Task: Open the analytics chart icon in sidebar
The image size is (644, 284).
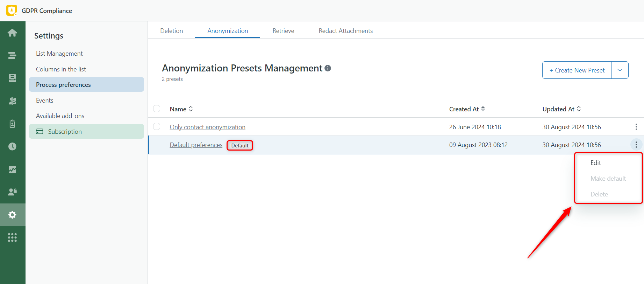Action: coord(12,169)
